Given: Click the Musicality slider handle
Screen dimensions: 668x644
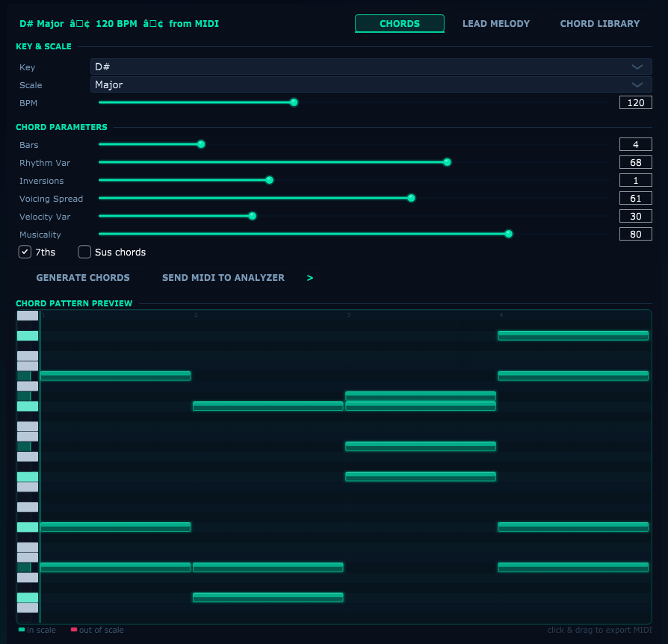Looking at the screenshot, I should pos(509,234).
